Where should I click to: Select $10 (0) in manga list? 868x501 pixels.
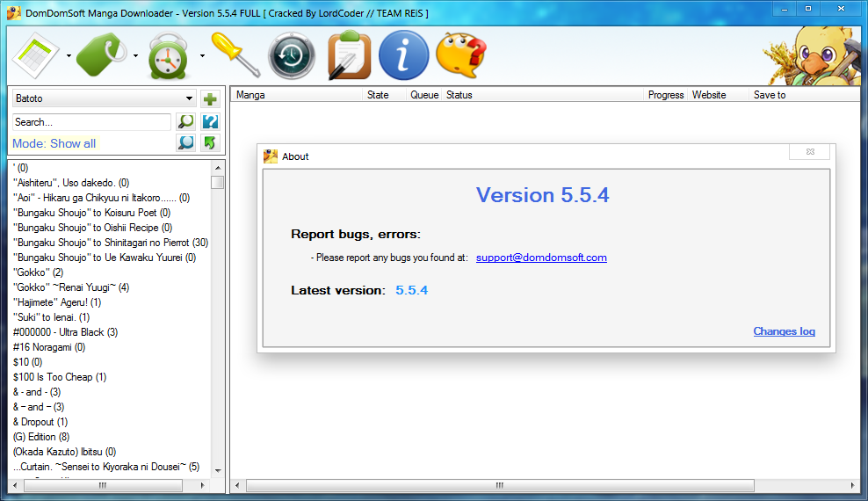tap(28, 362)
